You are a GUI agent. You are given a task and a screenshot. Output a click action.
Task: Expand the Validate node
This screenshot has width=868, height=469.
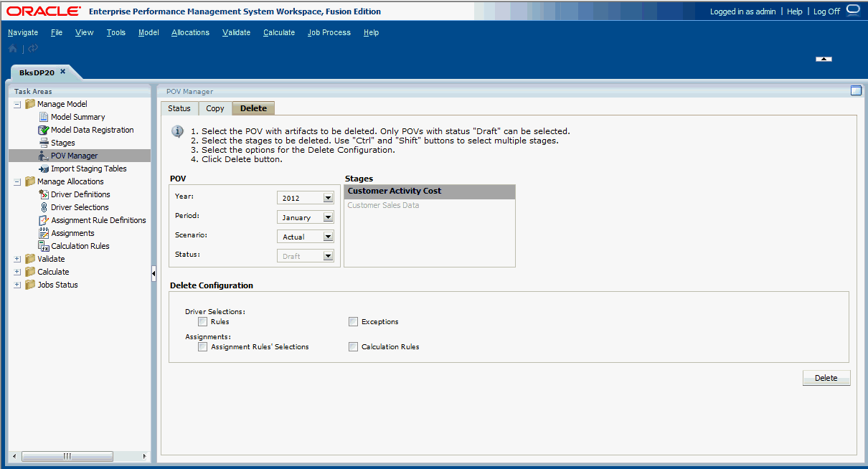17,260
